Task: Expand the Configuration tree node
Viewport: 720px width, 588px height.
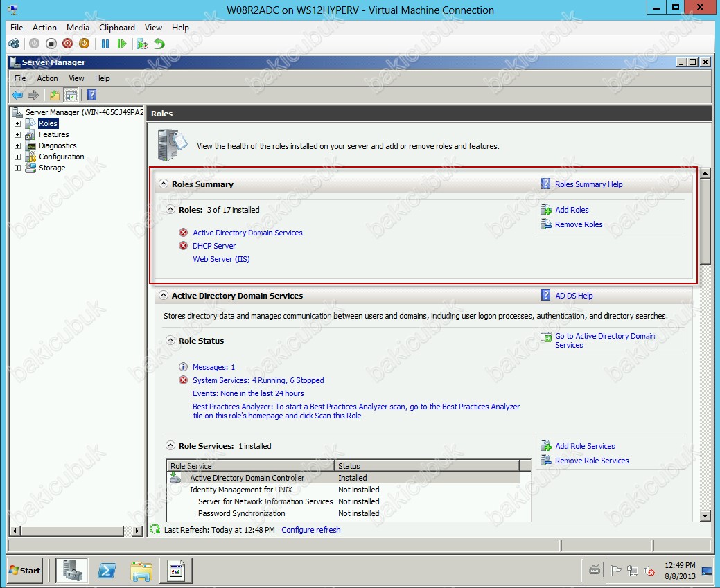Action: (17, 157)
